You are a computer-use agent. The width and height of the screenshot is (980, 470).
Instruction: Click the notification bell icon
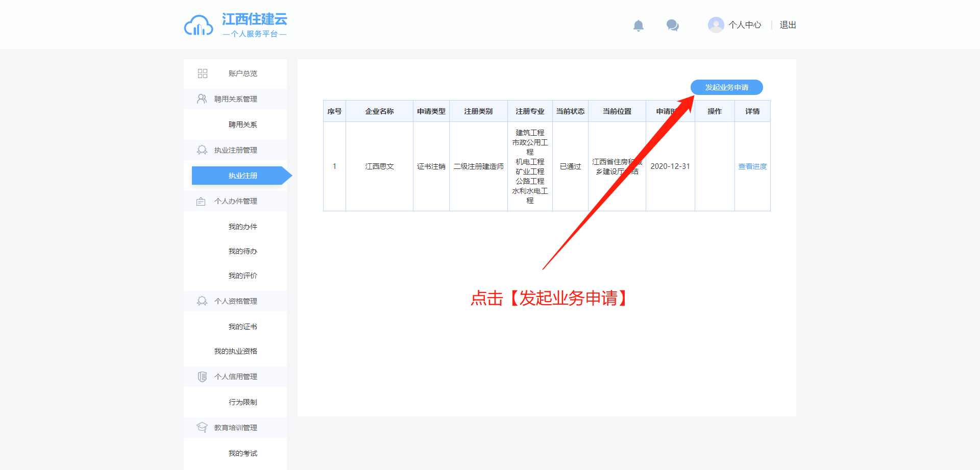click(x=638, y=26)
